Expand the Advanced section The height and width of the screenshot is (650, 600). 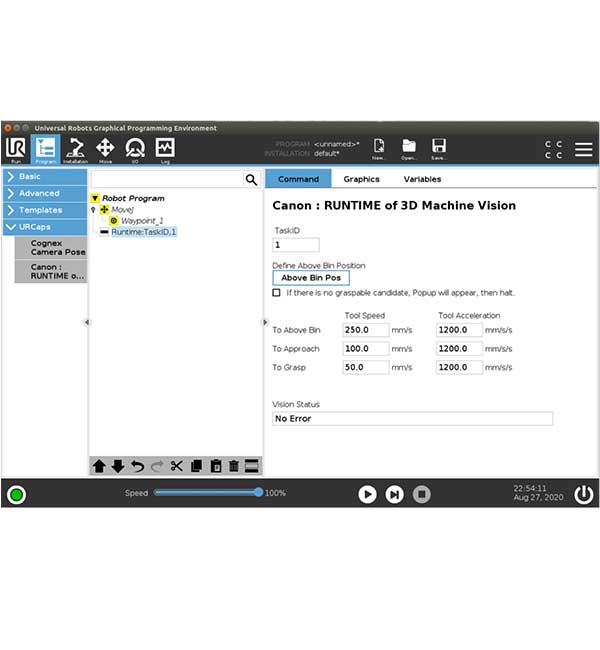pyautogui.click(x=45, y=194)
